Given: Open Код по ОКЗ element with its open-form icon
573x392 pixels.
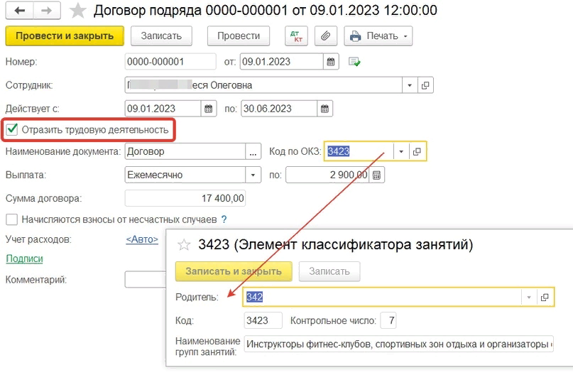Looking at the screenshot, I should click(417, 151).
